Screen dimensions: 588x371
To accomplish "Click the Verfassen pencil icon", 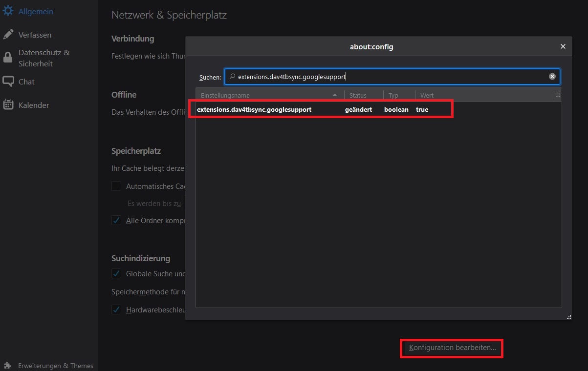I will coord(8,35).
